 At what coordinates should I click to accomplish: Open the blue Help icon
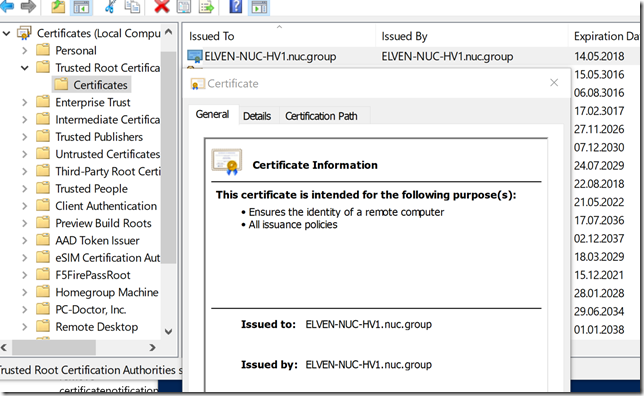[235, 7]
